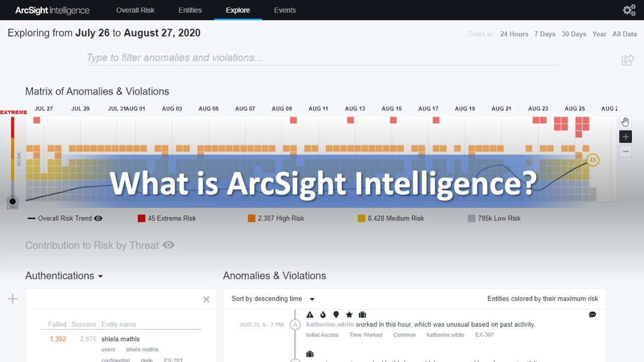Click the location pin icon in anomaly row
Viewport: 644px width, 362px height.
[336, 315]
